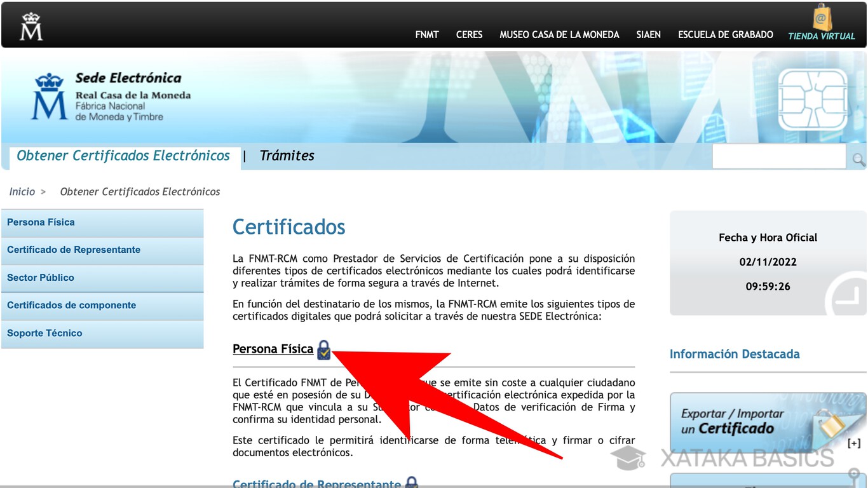Open the CERES menu item
Viewport: 868px width, 488px height.
tap(469, 35)
